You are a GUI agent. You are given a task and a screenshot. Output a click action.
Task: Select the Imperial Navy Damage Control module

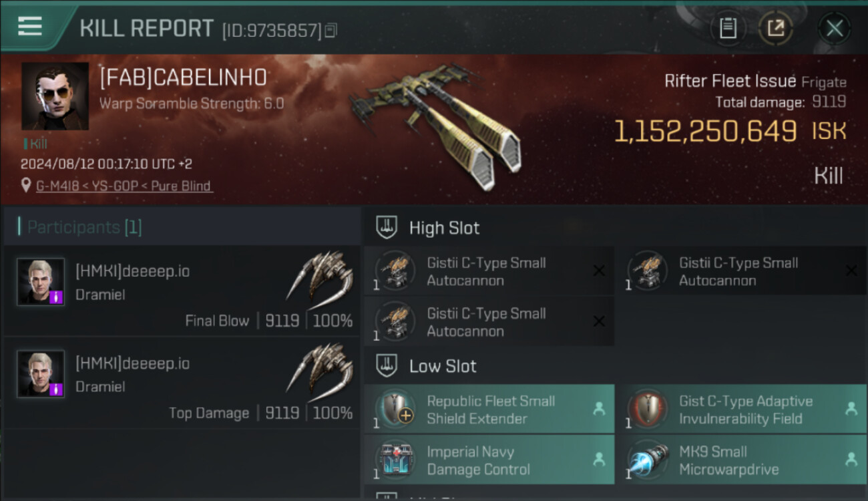[489, 460]
